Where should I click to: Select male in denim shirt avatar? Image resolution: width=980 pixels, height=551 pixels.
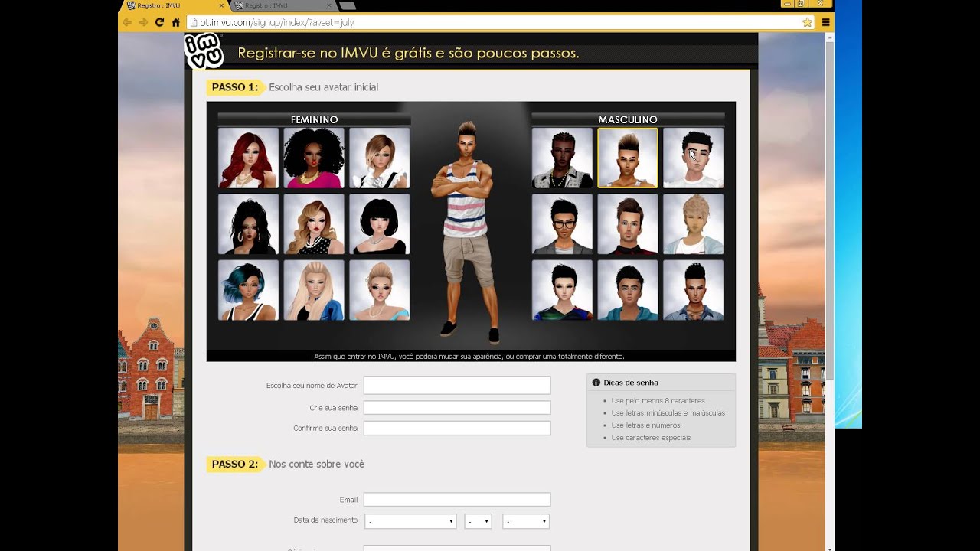click(x=693, y=290)
